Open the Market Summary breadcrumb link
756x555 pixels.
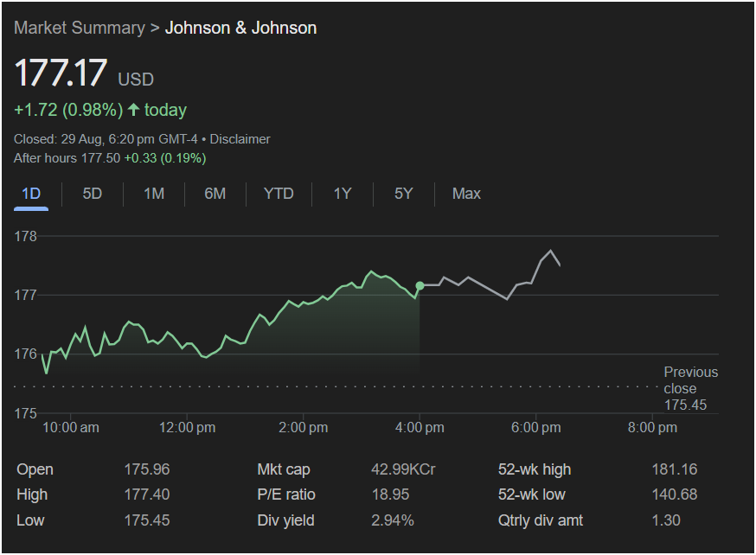coord(79,28)
